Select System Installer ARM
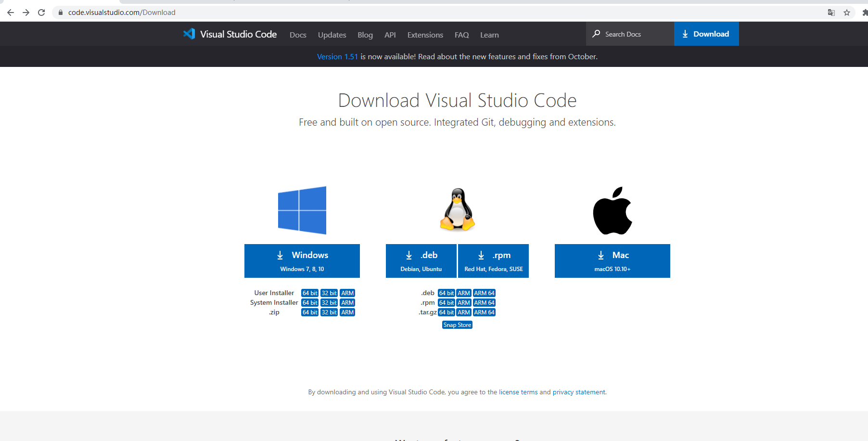Image resolution: width=868 pixels, height=441 pixels. pos(347,303)
